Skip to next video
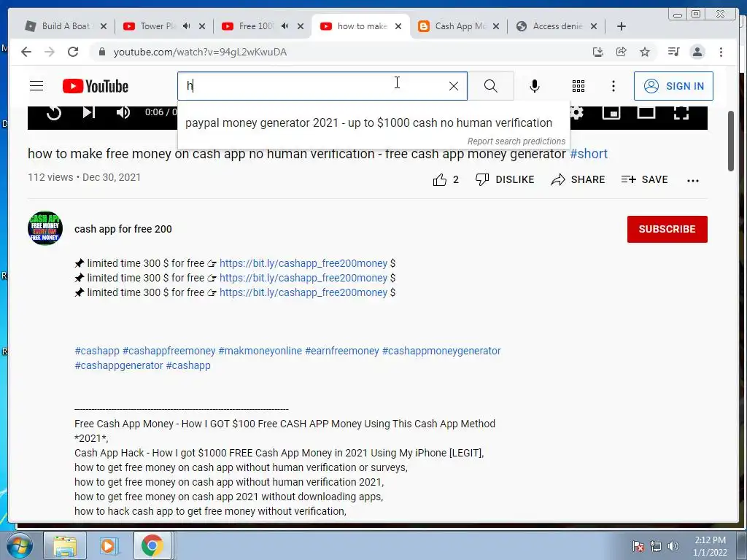 (x=89, y=112)
